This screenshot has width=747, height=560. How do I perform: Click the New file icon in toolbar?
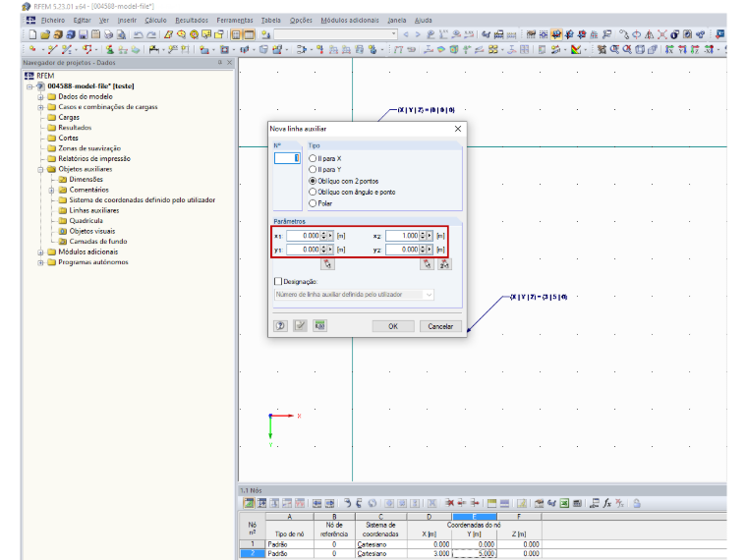32,34
